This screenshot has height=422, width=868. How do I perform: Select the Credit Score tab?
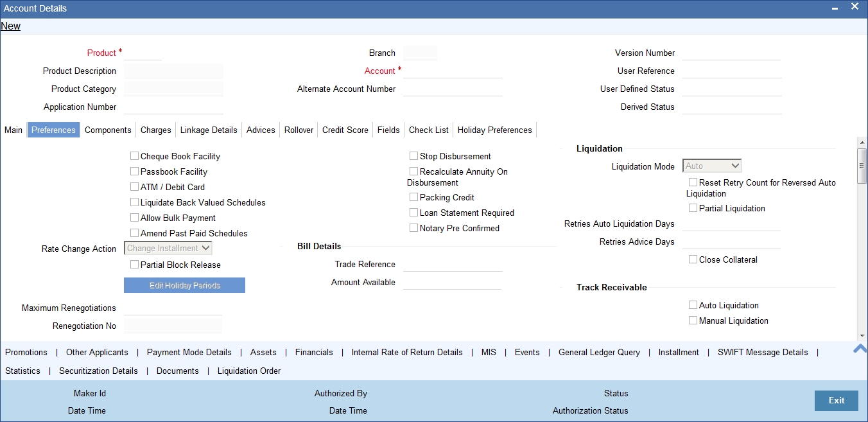click(345, 130)
